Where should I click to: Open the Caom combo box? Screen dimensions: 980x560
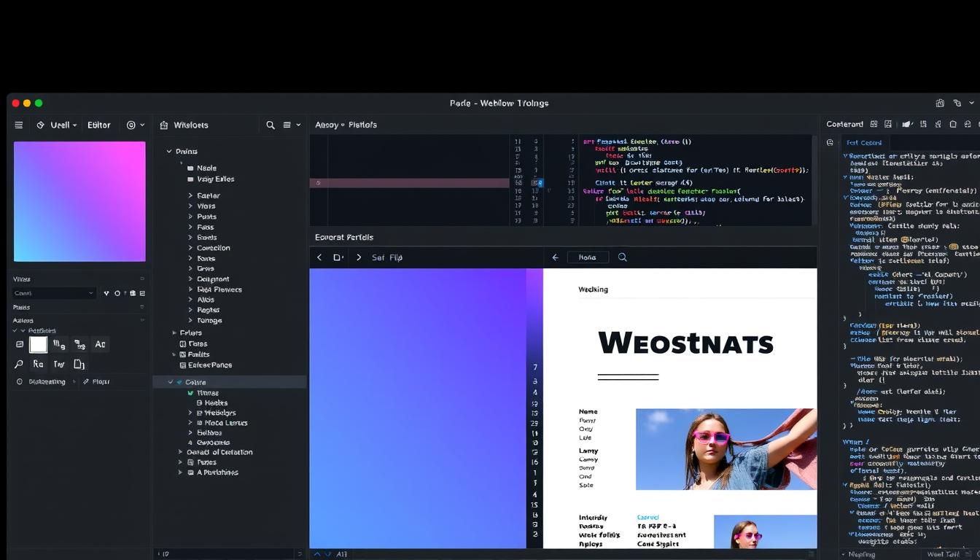[55, 293]
